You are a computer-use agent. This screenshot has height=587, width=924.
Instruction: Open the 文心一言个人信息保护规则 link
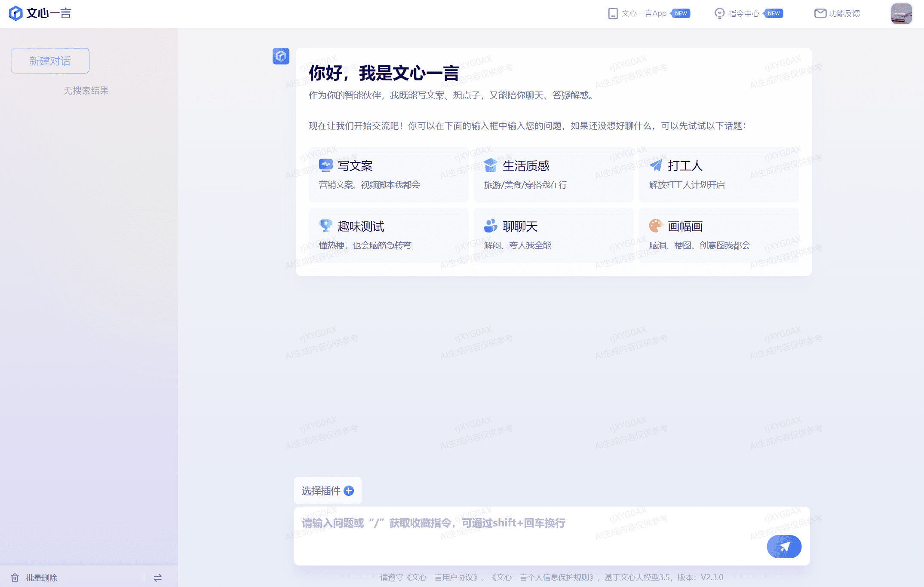pos(542,578)
